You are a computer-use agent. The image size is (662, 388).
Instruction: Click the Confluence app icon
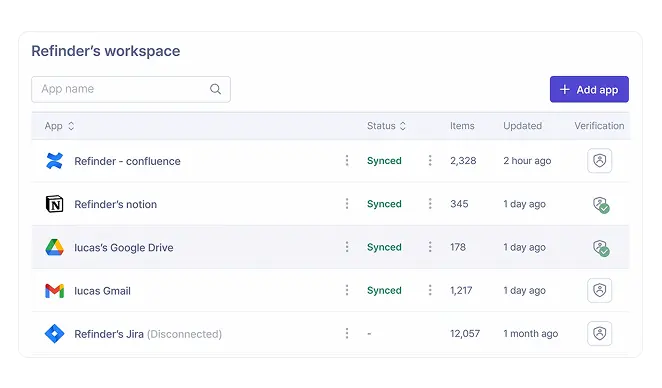(54, 161)
